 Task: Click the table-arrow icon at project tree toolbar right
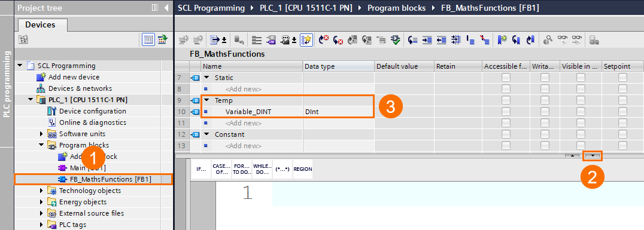pyautogui.click(x=163, y=40)
